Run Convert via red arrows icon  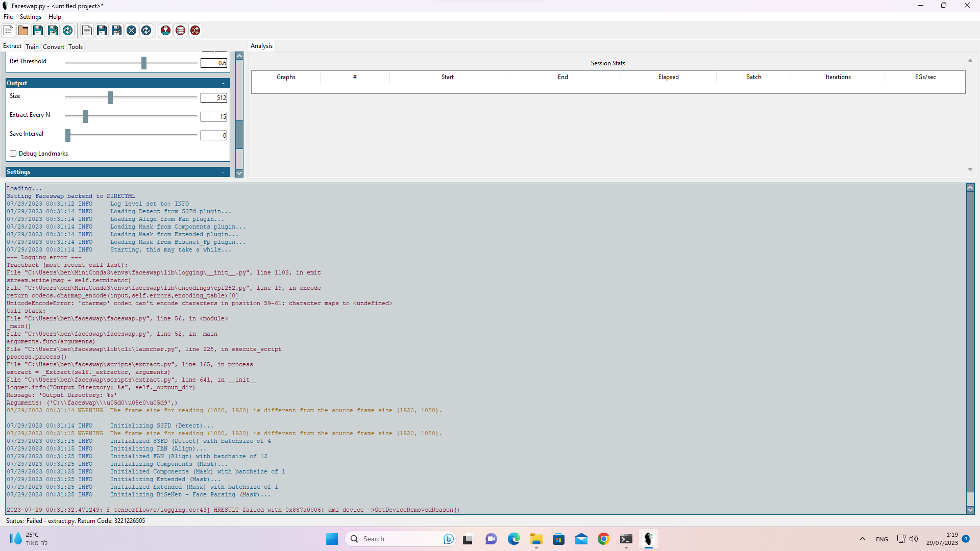pos(195,31)
